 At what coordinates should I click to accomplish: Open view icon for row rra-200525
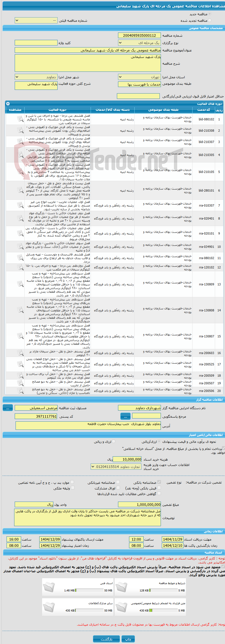[20, 364]
